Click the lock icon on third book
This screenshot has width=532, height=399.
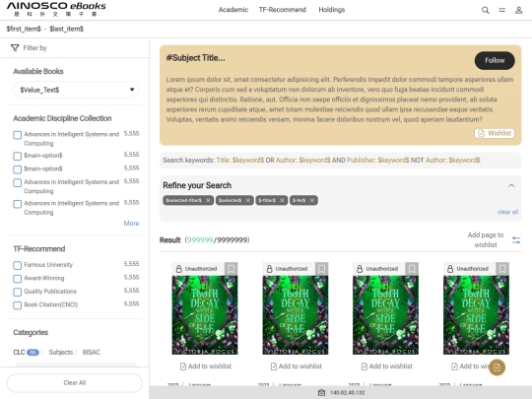coord(360,269)
